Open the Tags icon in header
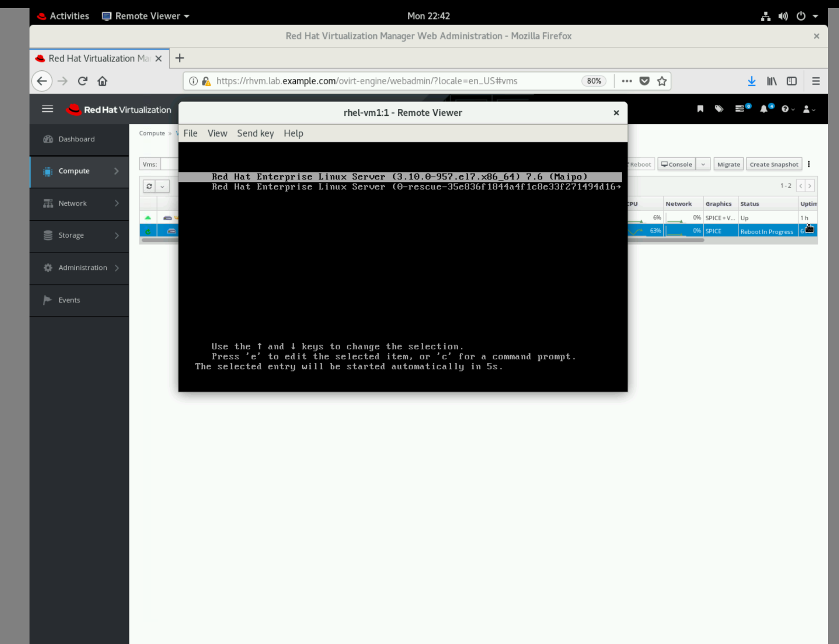The height and width of the screenshot is (644, 839). coord(719,109)
